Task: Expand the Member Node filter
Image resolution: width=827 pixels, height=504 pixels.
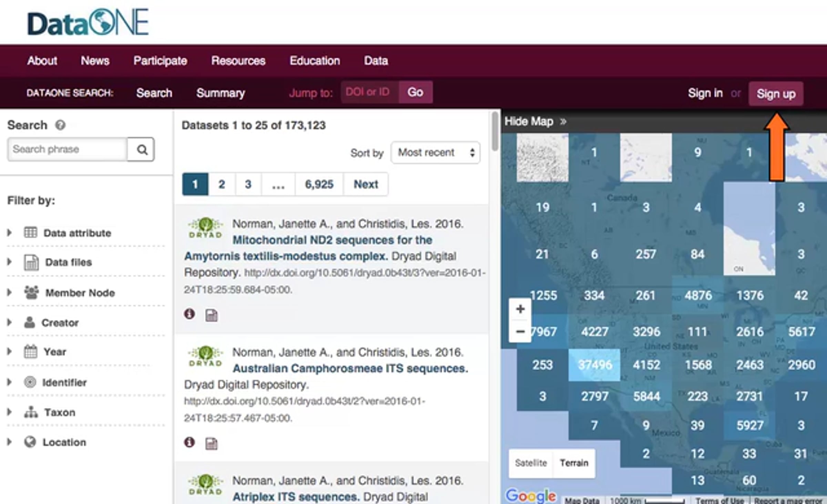Action: click(80, 293)
